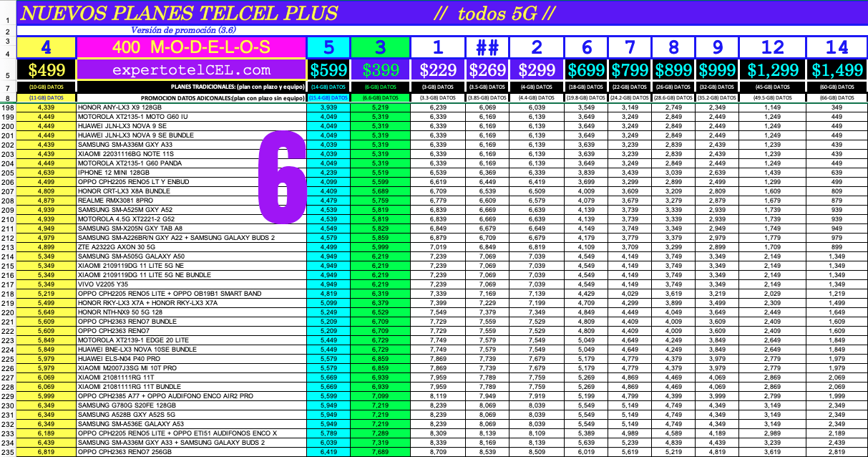The height and width of the screenshot is (457, 868).
Task: Click 'SAMSUNG G780G S20FE 128GB' cell
Action: 191,405
